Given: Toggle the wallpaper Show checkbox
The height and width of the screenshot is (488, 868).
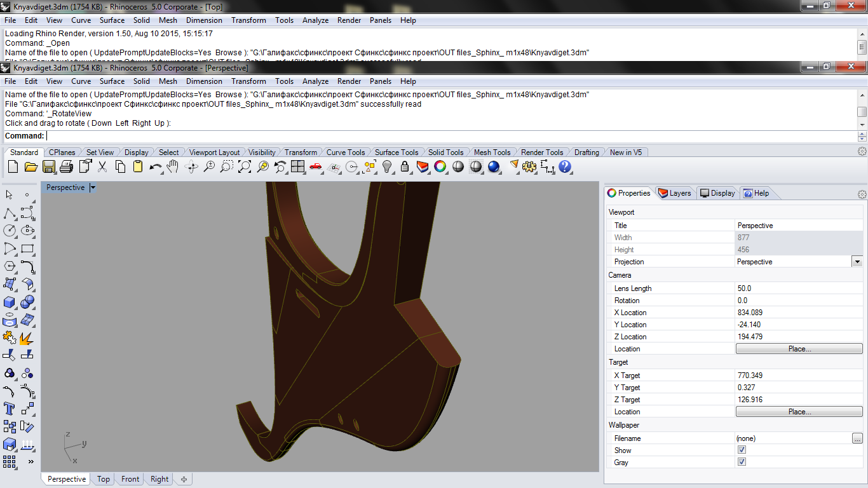Looking at the screenshot, I should point(742,450).
